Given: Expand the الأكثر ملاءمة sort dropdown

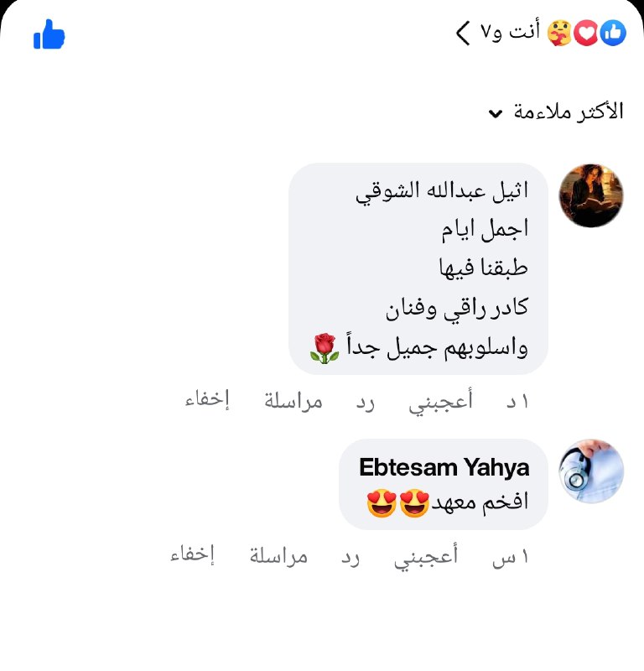Looking at the screenshot, I should [556, 112].
